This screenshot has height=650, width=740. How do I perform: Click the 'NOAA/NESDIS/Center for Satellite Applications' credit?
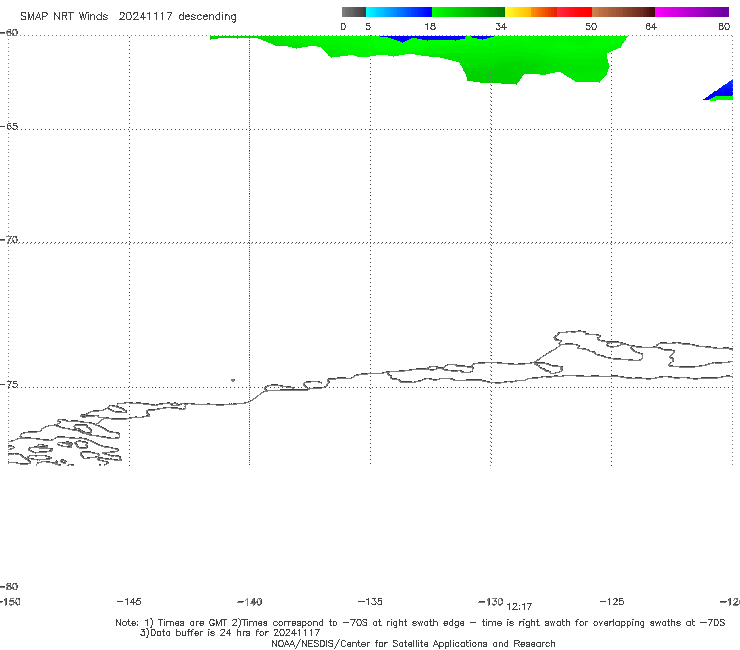click(x=413, y=643)
